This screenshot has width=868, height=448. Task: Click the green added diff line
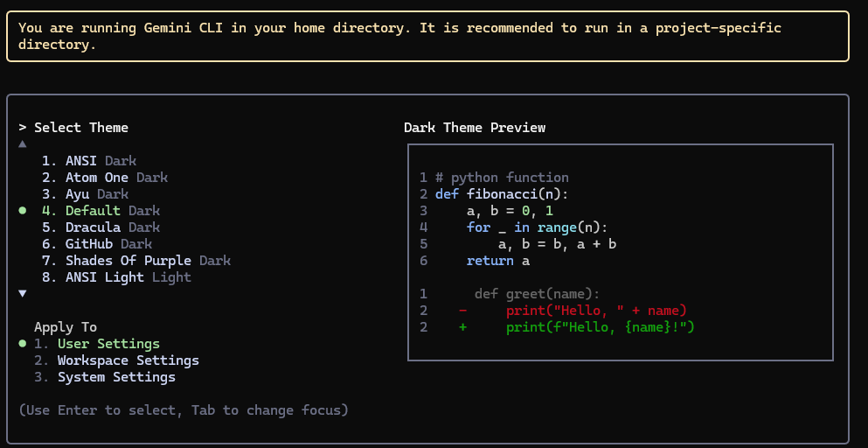557,327
